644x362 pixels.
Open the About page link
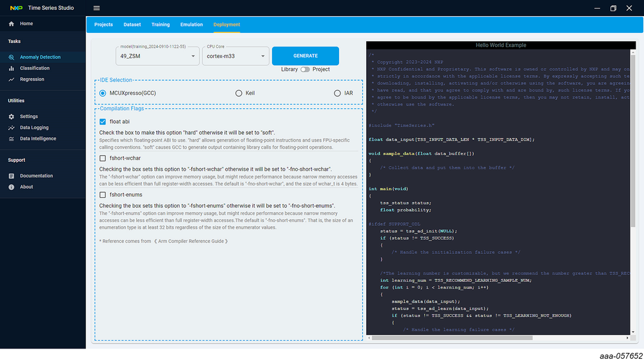click(26, 187)
